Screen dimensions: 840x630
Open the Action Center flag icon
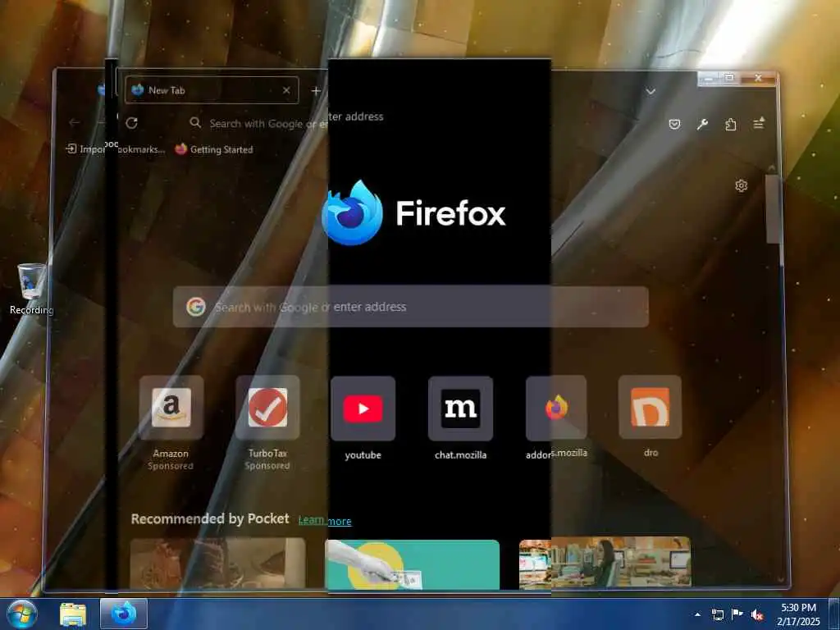pos(737,614)
